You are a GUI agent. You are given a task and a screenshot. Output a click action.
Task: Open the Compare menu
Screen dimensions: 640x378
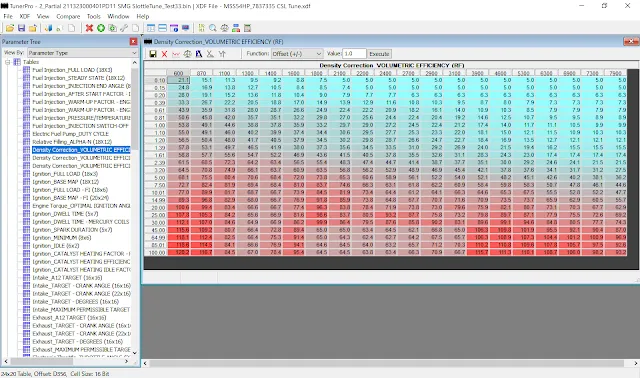pos(68,16)
